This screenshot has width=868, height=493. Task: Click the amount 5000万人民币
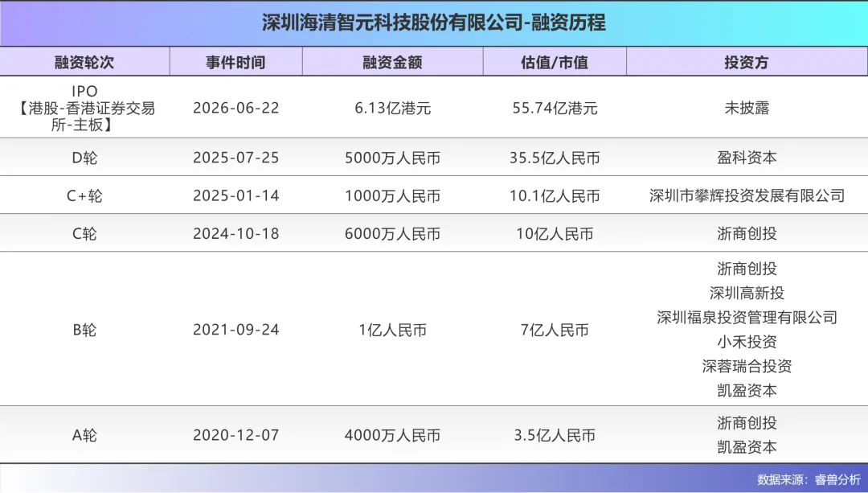(392, 158)
